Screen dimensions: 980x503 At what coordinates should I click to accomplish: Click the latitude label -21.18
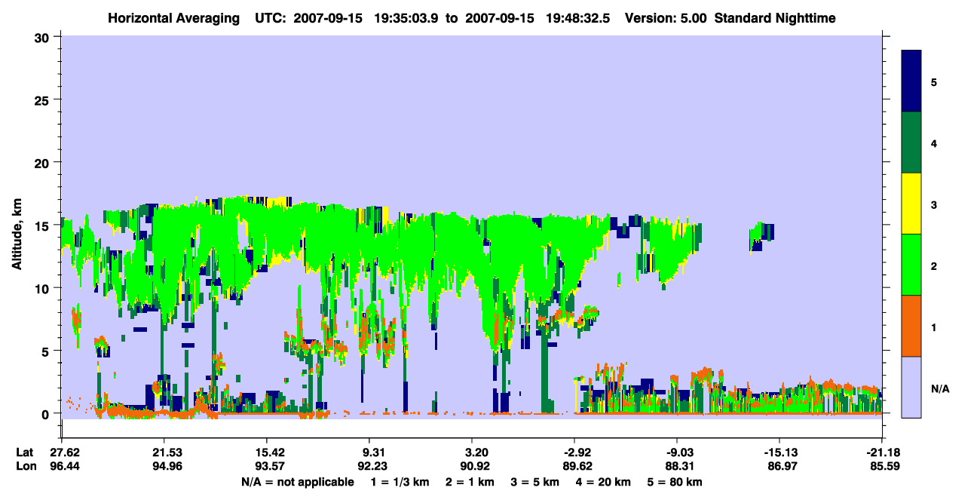click(x=880, y=452)
